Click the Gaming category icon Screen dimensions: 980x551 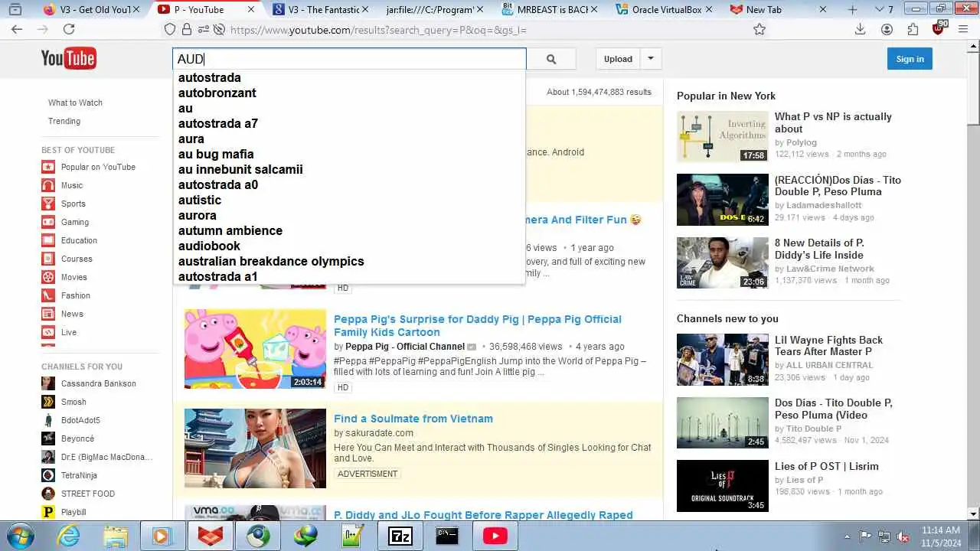tap(48, 222)
